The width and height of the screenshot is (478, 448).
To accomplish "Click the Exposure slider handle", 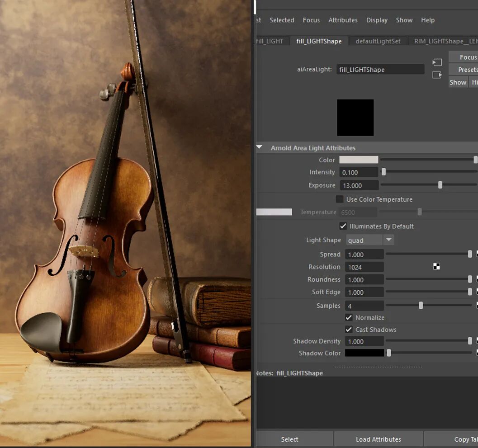I will pos(440,185).
